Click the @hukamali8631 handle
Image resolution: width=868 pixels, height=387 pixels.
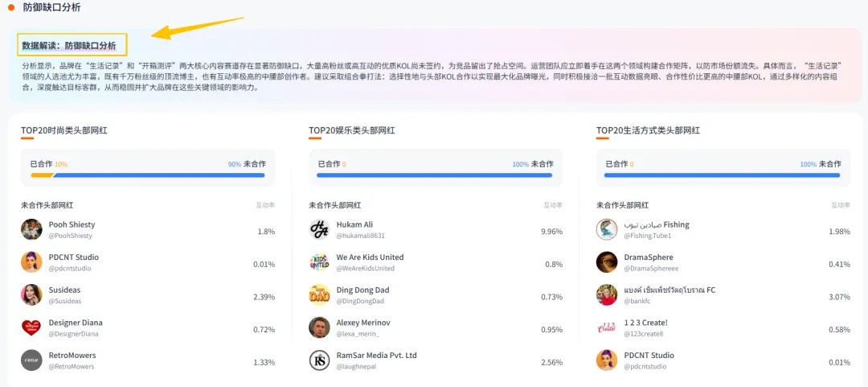(x=360, y=236)
